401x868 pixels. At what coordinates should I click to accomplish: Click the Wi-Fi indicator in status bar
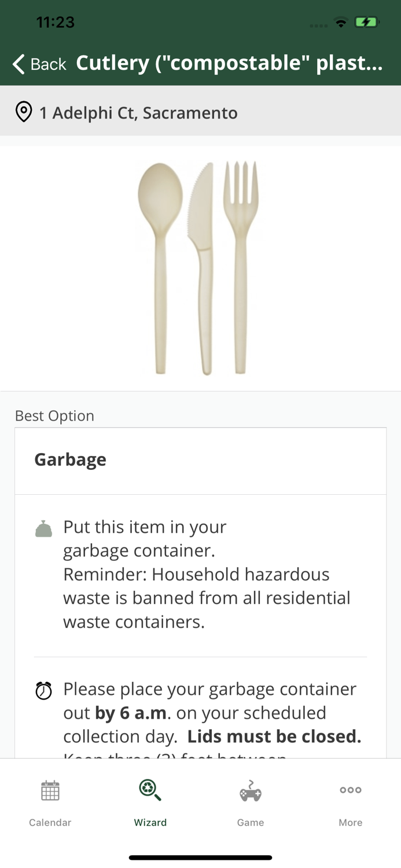(341, 22)
